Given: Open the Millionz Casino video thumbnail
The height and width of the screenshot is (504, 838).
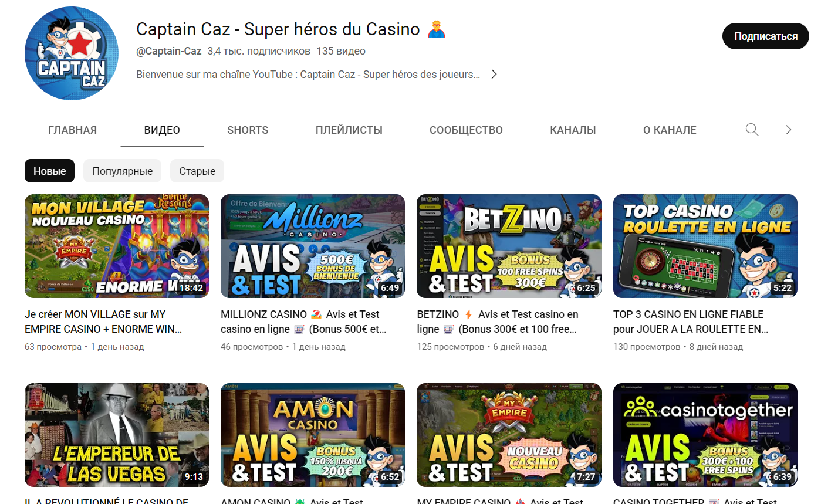Looking at the screenshot, I should pyautogui.click(x=313, y=246).
